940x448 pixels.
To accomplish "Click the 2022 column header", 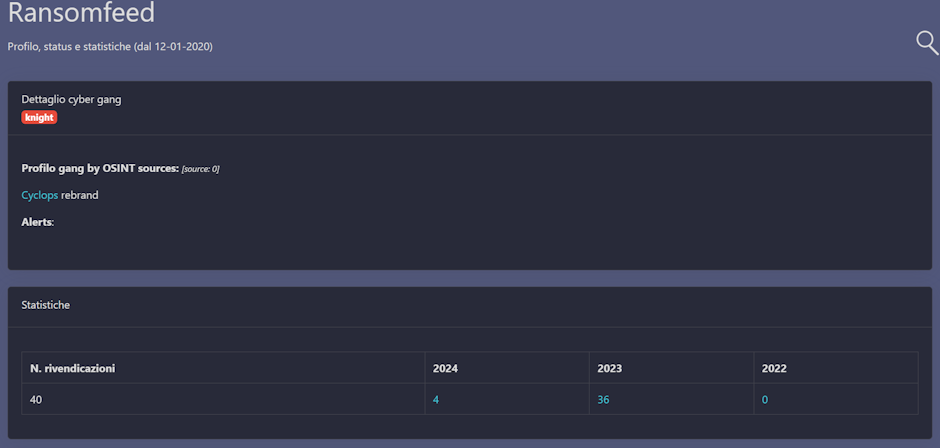I will click(774, 368).
